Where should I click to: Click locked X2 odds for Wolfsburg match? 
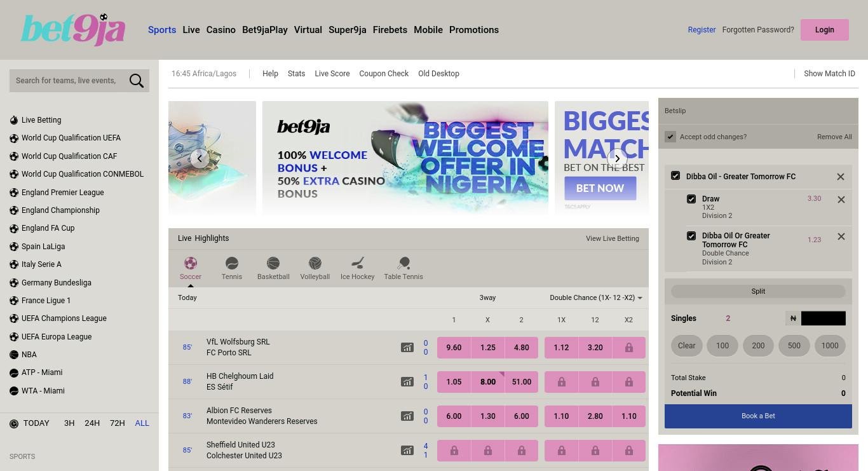(628, 348)
